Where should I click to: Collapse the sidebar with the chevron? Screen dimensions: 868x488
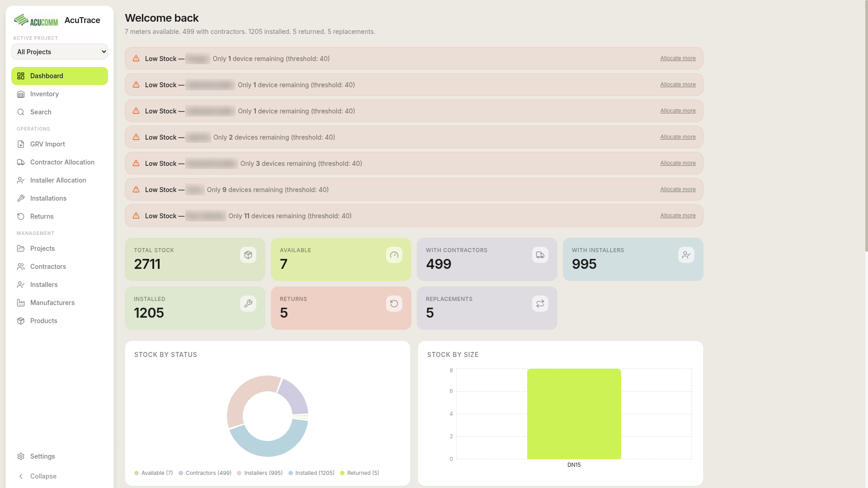tap(21, 476)
